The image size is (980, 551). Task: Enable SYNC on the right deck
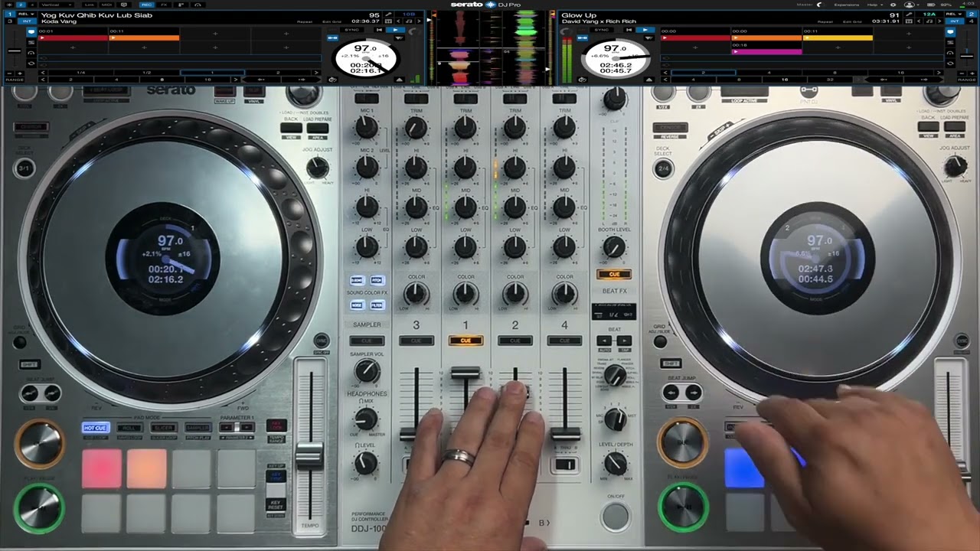(601, 29)
